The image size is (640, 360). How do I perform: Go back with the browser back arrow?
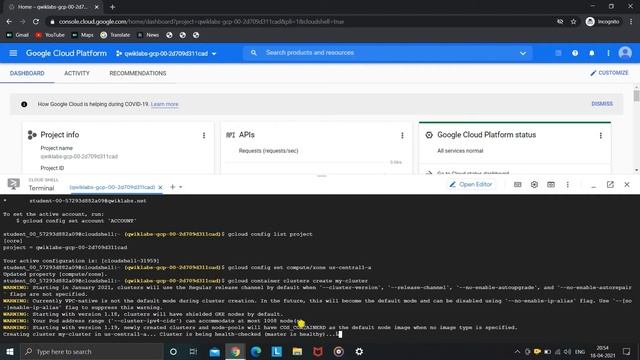9,22
